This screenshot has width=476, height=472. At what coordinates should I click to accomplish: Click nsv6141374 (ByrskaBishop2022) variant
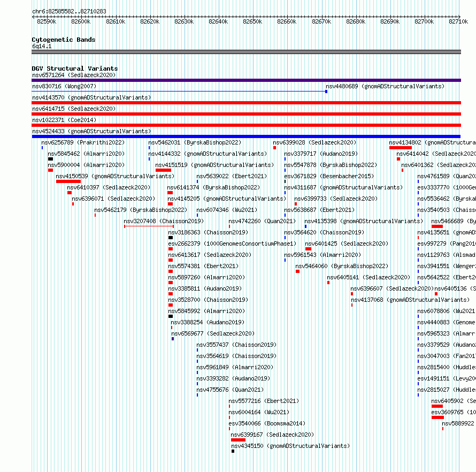(x=214, y=187)
